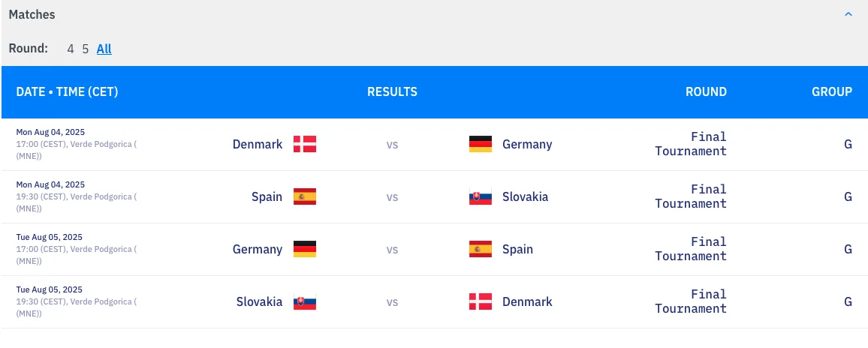Screen dimensions: 868x348
Task: Click the Group column header
Action: [x=831, y=91]
